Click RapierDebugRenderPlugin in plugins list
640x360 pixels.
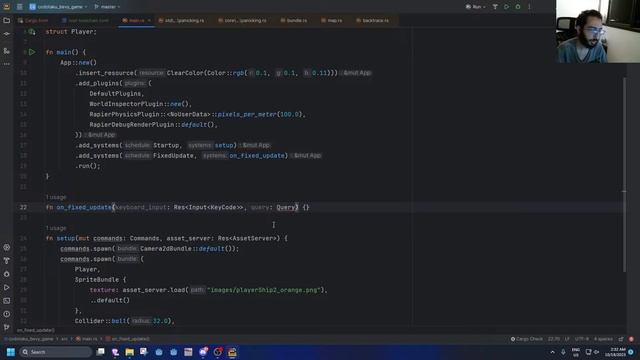(x=132, y=124)
